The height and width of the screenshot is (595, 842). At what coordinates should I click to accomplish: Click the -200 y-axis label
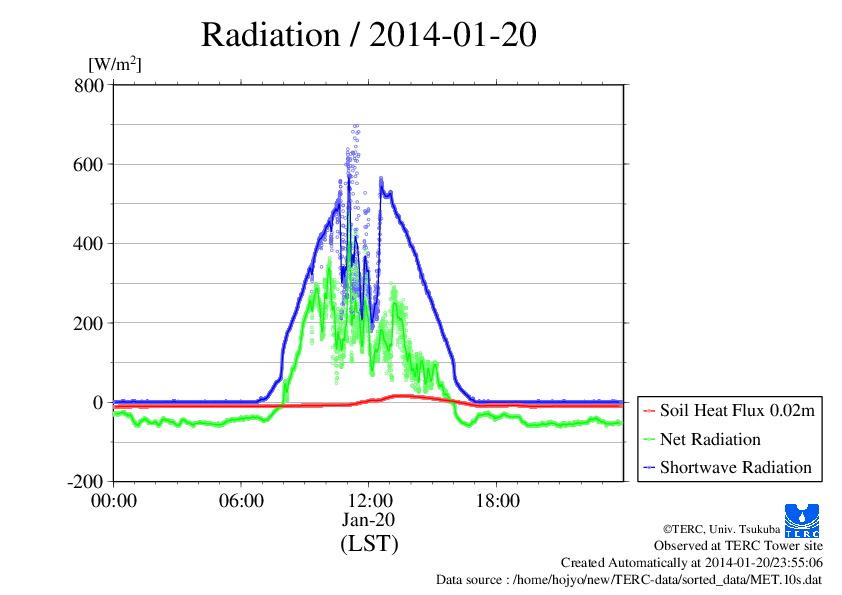(85, 481)
